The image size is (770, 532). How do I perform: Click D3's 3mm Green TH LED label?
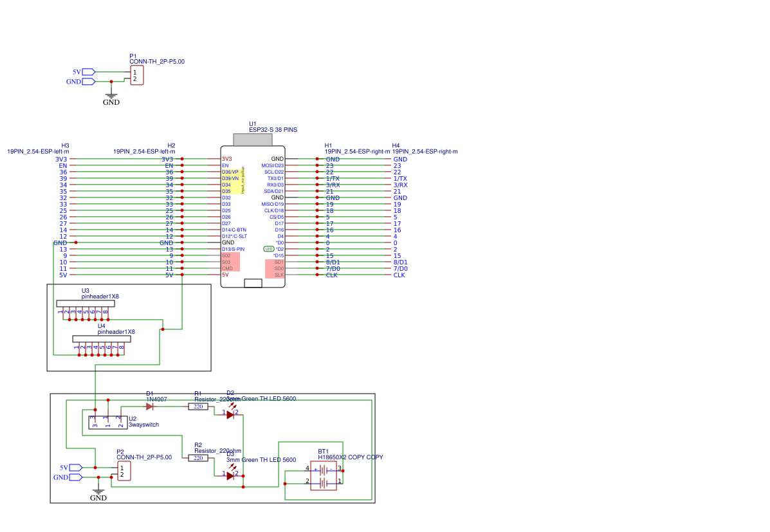[261, 461]
